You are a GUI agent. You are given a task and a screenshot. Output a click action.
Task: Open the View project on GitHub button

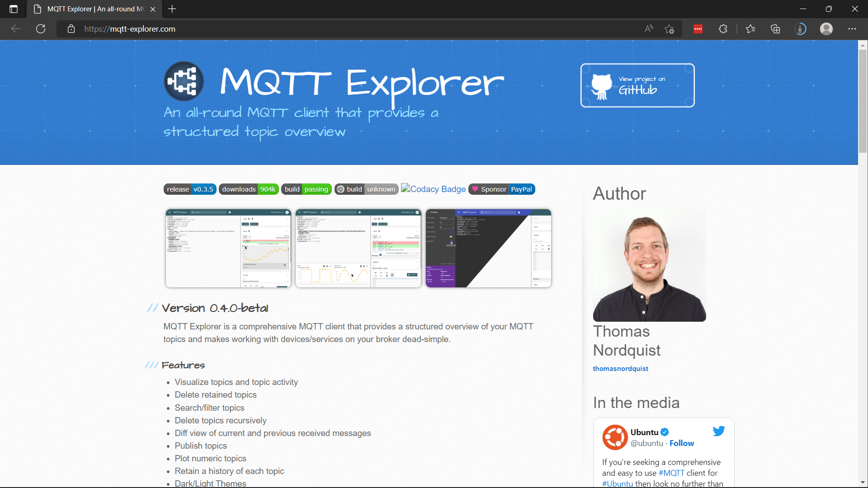(637, 85)
